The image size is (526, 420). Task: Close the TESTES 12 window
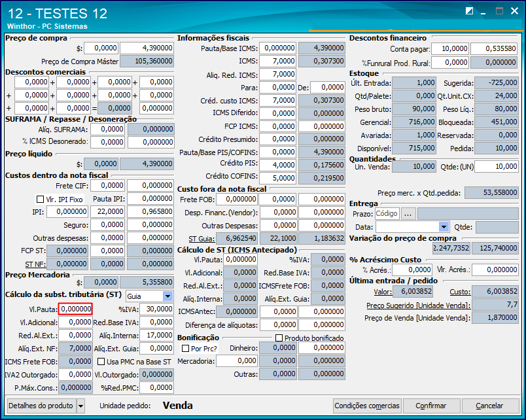tap(514, 11)
